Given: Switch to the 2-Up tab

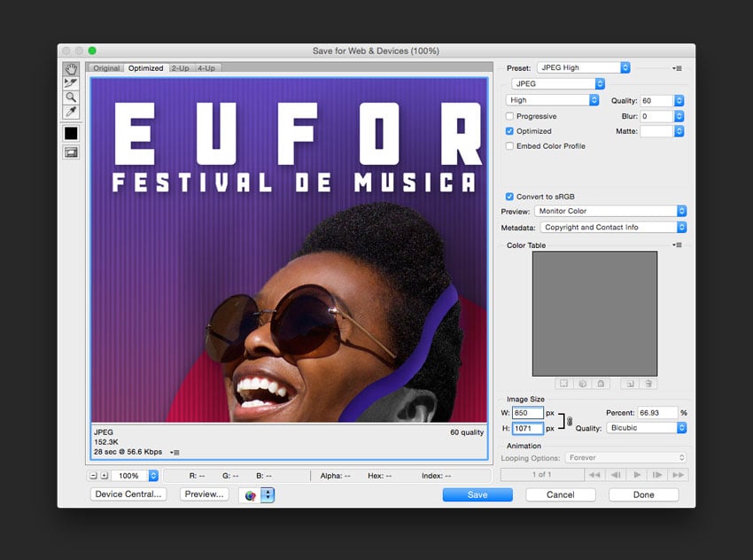Looking at the screenshot, I should point(181,68).
